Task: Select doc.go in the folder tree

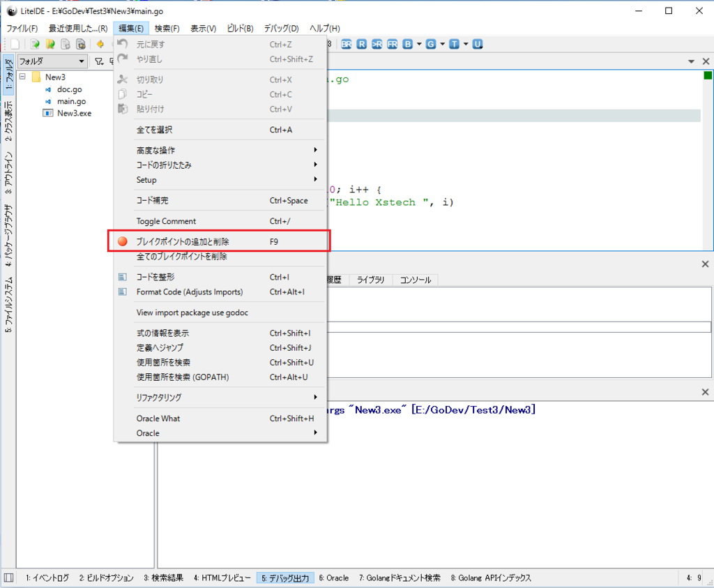Action: (69, 89)
